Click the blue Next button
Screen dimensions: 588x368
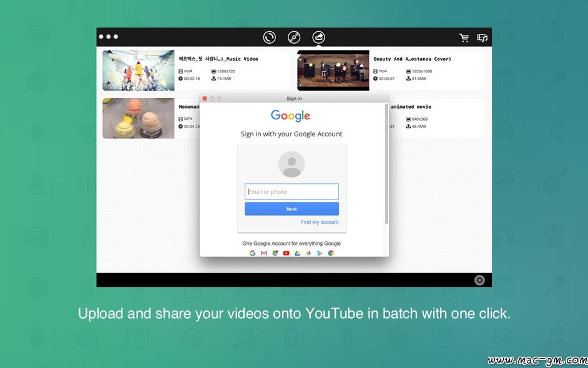click(x=292, y=209)
